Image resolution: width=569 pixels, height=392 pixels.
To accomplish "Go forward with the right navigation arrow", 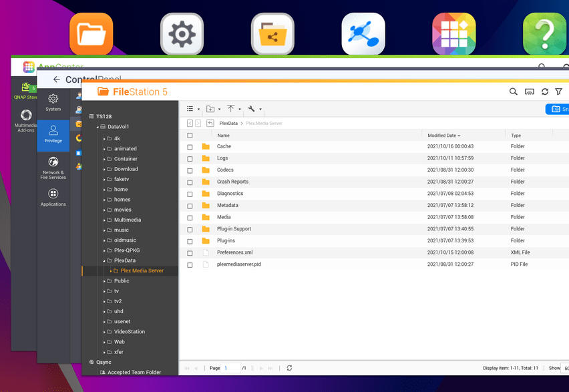I will tap(198, 123).
